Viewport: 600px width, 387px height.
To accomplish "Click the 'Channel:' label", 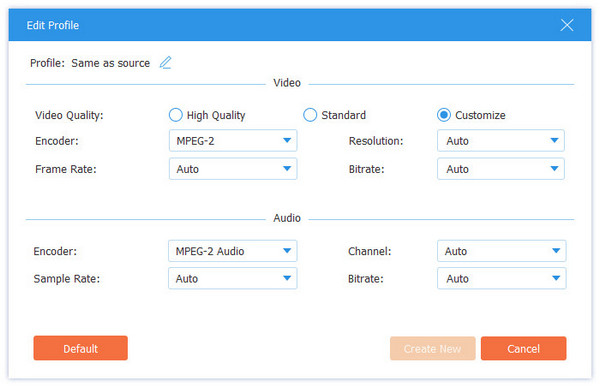I will (370, 251).
